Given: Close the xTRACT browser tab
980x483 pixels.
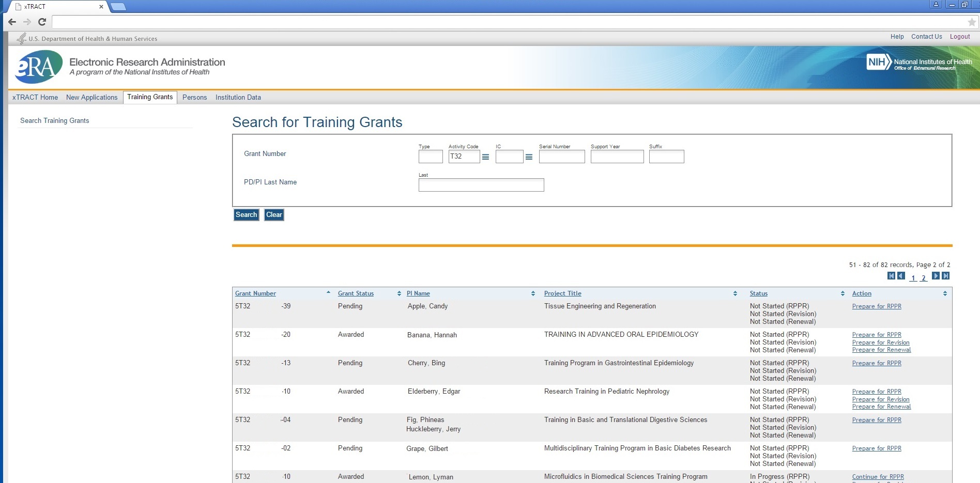Looking at the screenshot, I should (x=101, y=7).
